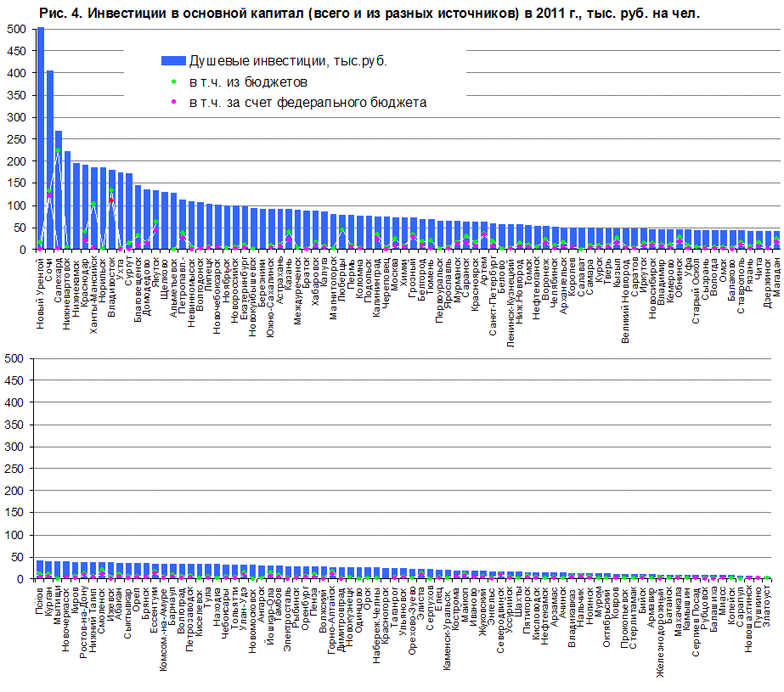This screenshot has height=692, width=784.
Task: Select legend text "в т.ч. за счет федерального бюджета"
Action: click(307, 102)
